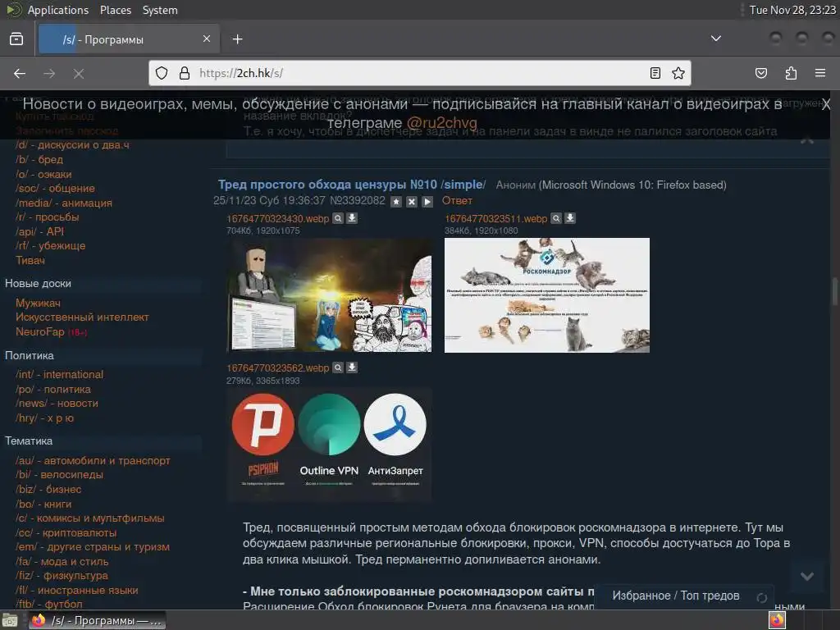Jump to page bottom with down chevron
This screenshot has height=630, width=840.
point(807,577)
